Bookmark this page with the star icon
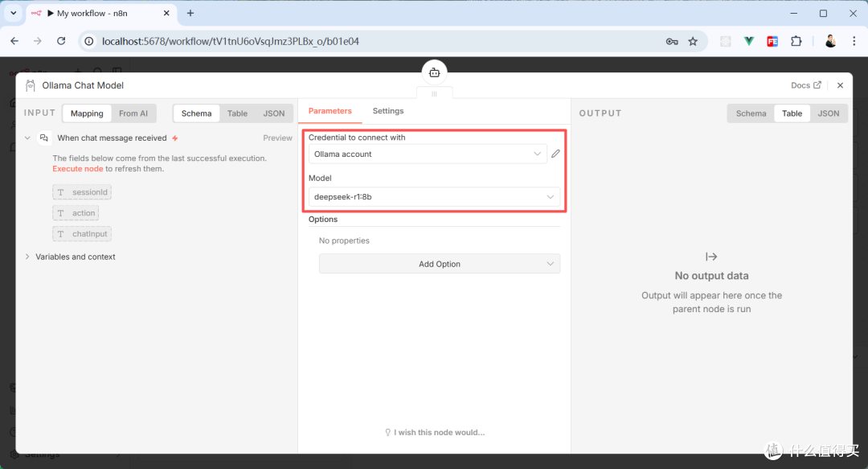 tap(693, 42)
